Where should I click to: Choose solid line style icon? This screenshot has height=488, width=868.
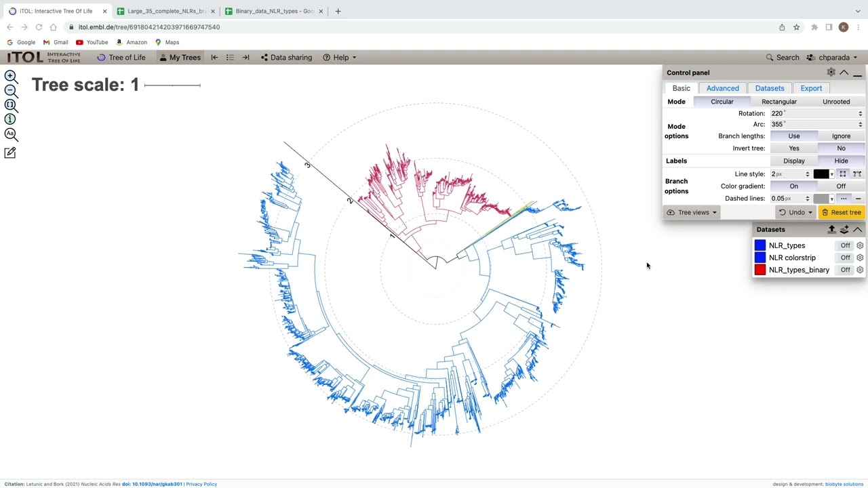(x=858, y=199)
